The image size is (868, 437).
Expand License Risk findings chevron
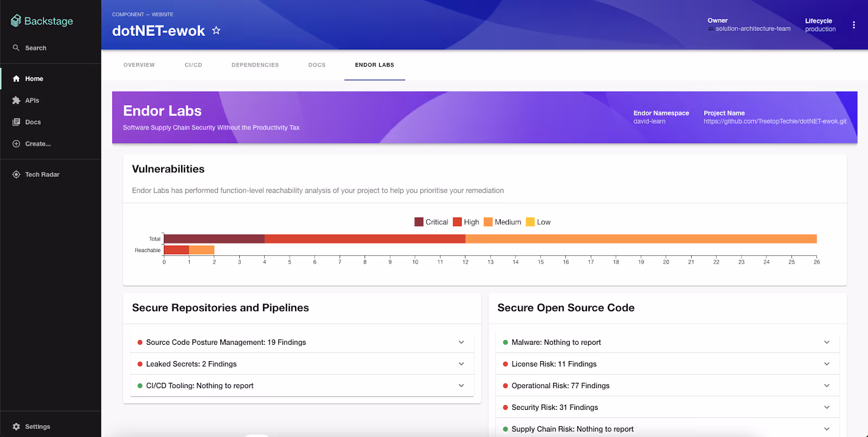pos(827,364)
